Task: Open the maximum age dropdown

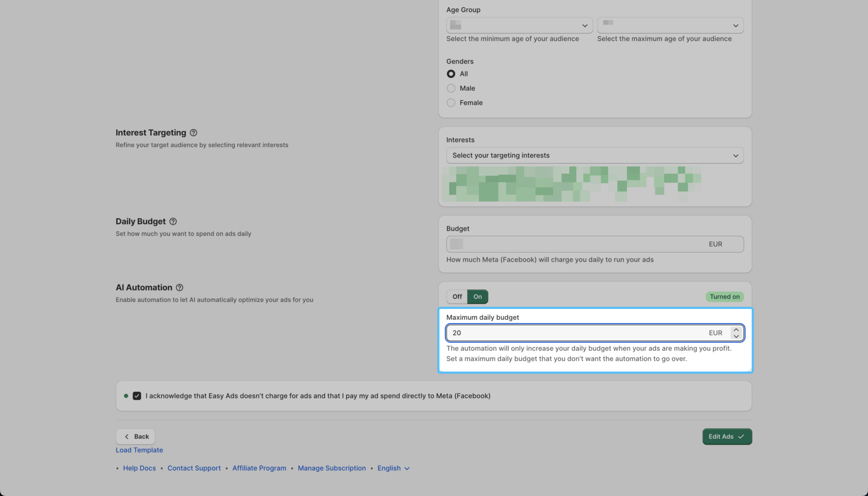Action: tap(670, 25)
